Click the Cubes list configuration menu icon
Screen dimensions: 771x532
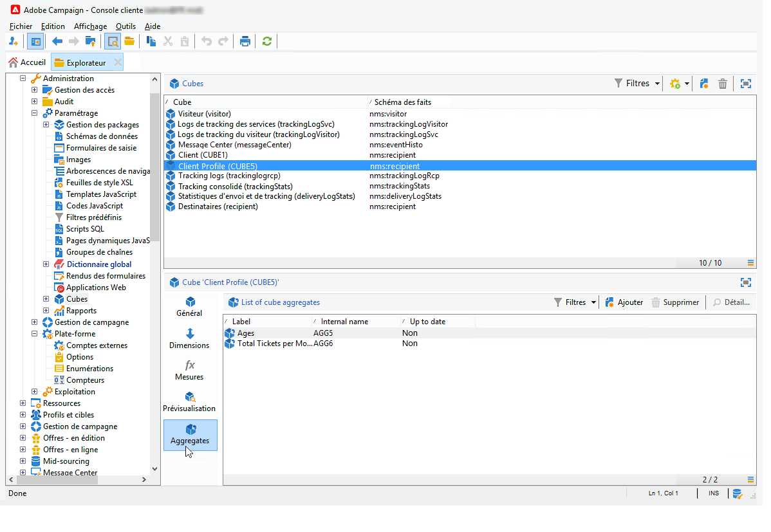coord(750,263)
